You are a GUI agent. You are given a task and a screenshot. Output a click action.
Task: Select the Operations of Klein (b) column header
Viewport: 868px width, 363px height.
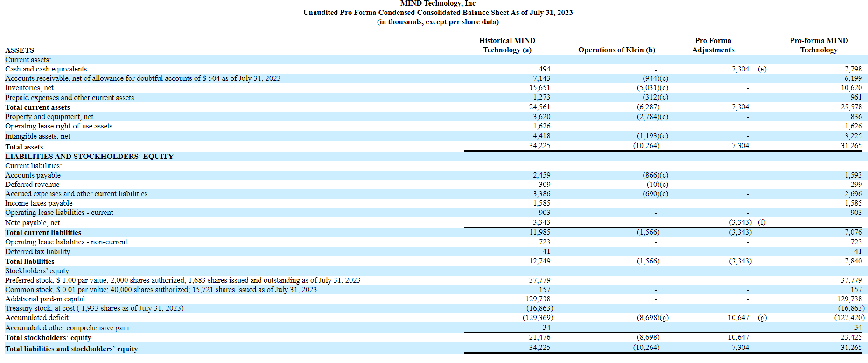tap(616, 50)
